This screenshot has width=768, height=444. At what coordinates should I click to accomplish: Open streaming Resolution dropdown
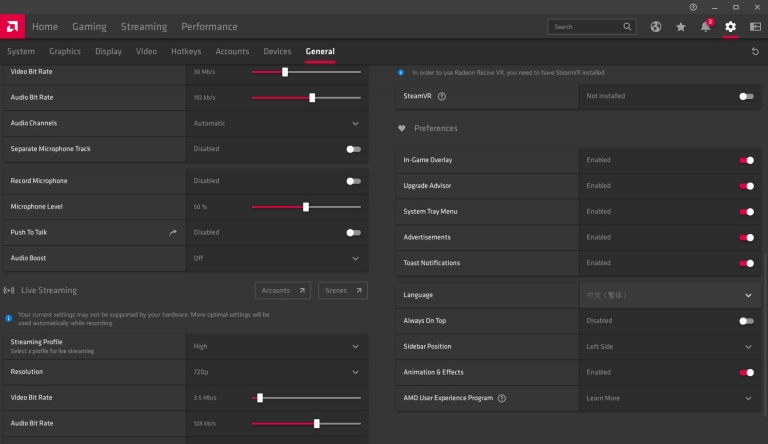(x=277, y=372)
